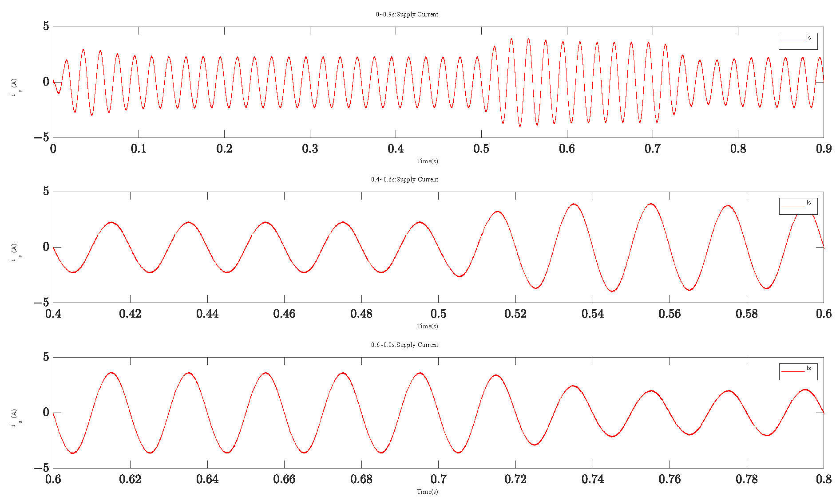Click the title "0~0.9s:Supply Current"
The height and width of the screenshot is (504, 840).
(407, 14)
